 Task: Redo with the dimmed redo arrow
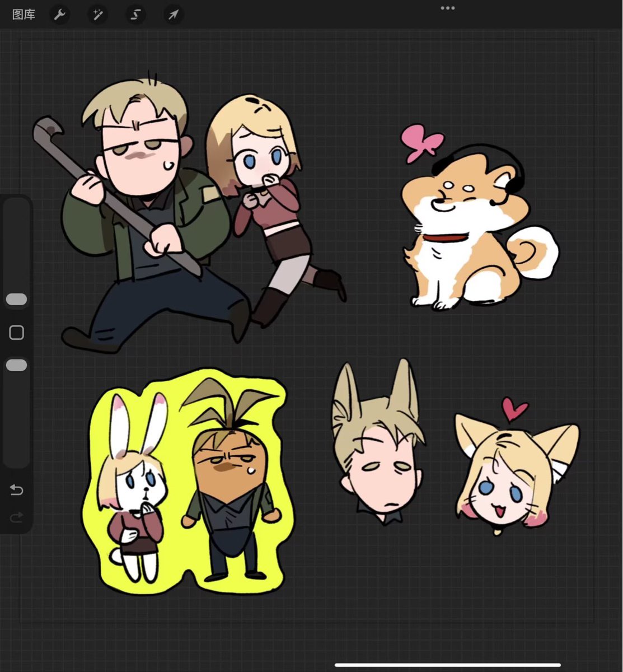(x=16, y=517)
